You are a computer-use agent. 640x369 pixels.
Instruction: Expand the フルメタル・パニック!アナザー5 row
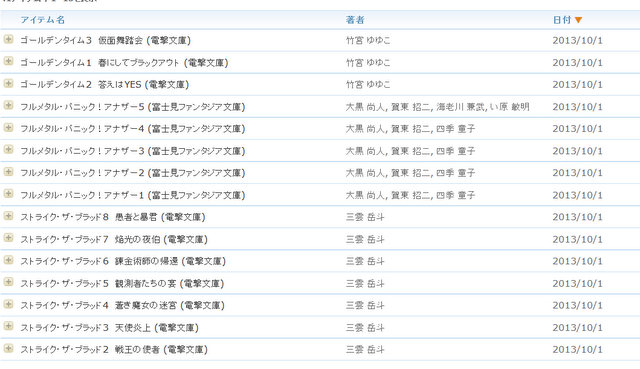(x=8, y=105)
